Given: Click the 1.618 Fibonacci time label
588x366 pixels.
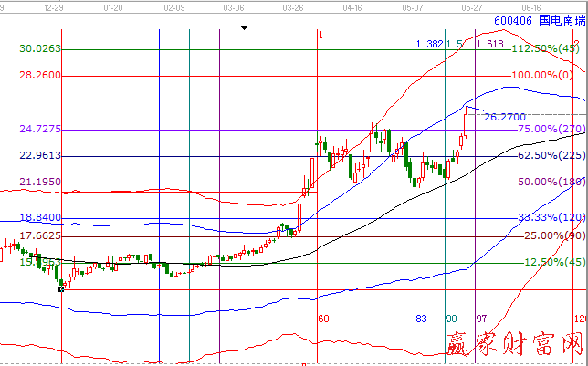Looking at the screenshot, I should 490,44.
